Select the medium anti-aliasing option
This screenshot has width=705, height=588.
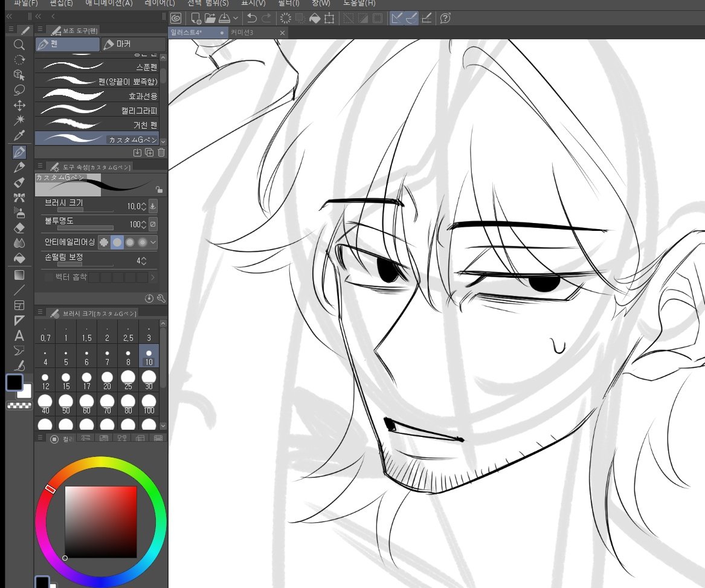[x=130, y=242]
